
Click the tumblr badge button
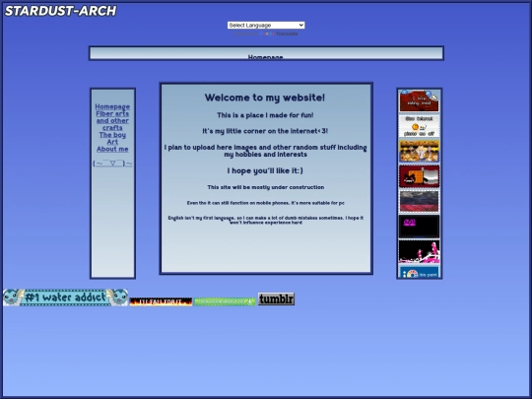click(276, 299)
